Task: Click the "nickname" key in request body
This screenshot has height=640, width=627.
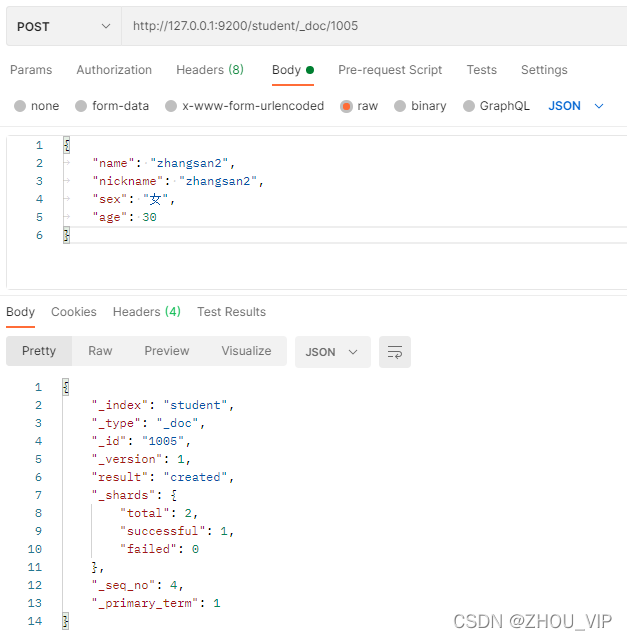Action: (128, 181)
